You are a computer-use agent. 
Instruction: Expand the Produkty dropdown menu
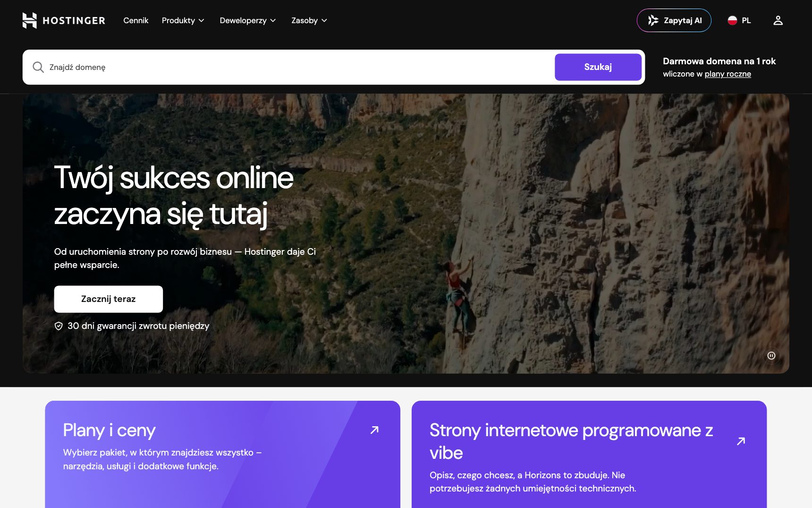[183, 20]
